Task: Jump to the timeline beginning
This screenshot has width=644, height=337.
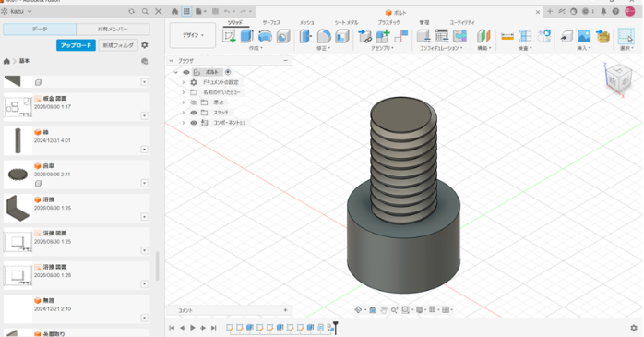Action: tap(172, 328)
